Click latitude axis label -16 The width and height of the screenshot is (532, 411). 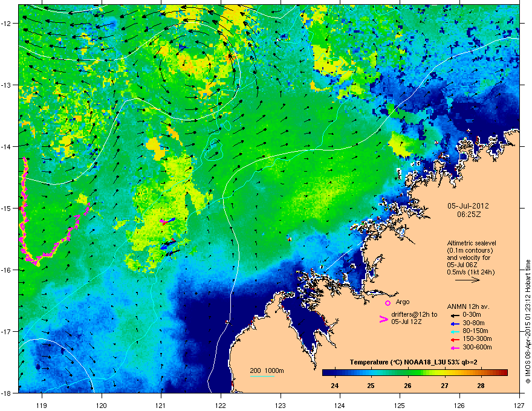pyautogui.click(x=7, y=270)
